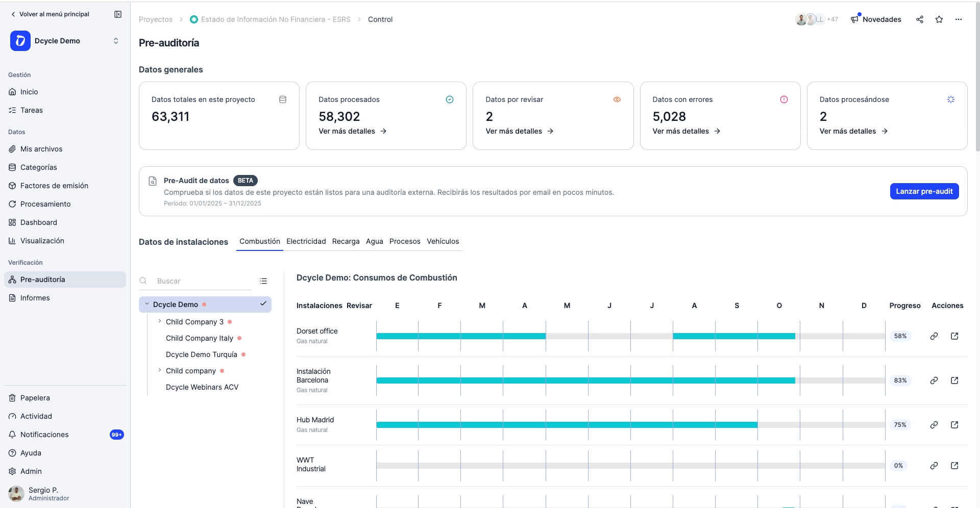Toggle the list view icon beside search

tap(263, 281)
